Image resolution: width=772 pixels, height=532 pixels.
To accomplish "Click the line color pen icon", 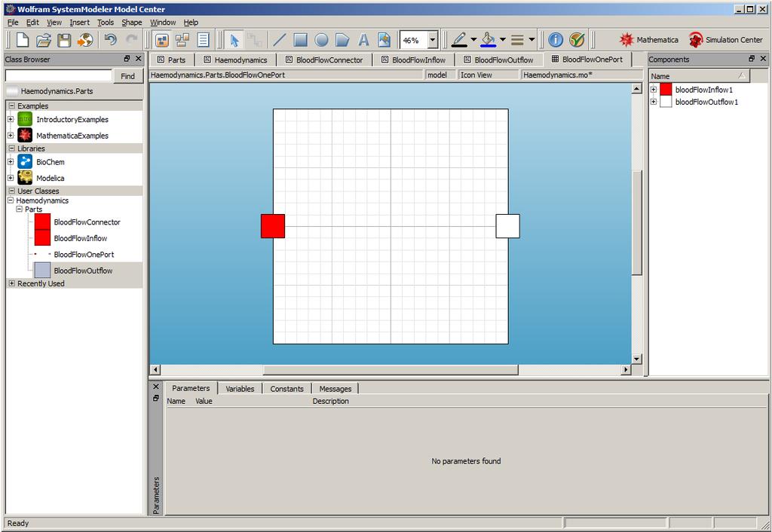I will 459,40.
